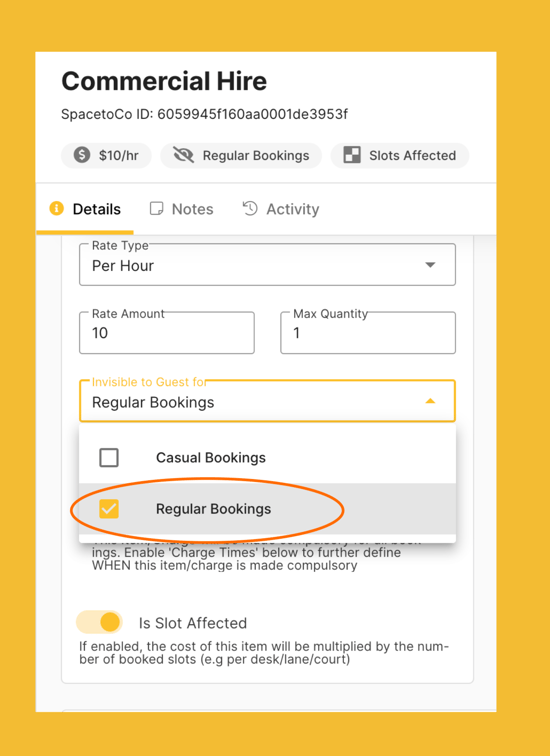550x756 pixels.
Task: Click the $10/hr chip
Action: [x=106, y=155]
